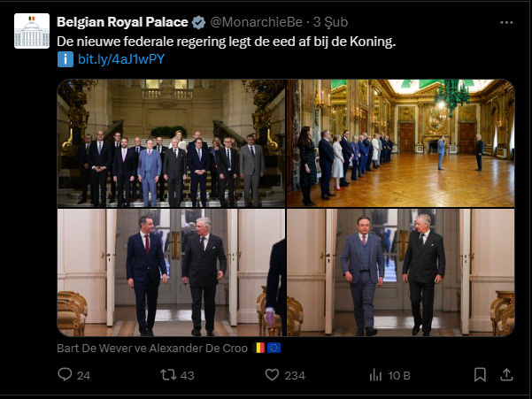This screenshot has height=399, width=532.
Task: Click the Belgian Royal Palace account name
Action: [x=121, y=21]
